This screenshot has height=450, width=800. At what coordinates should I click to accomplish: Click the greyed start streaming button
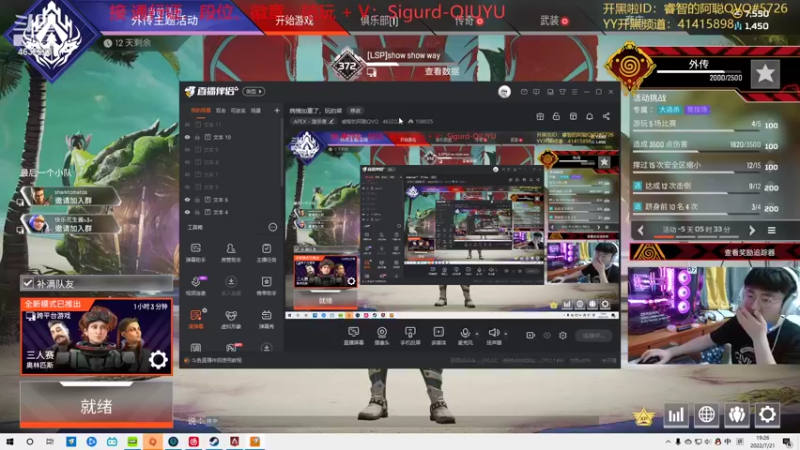[x=593, y=335]
